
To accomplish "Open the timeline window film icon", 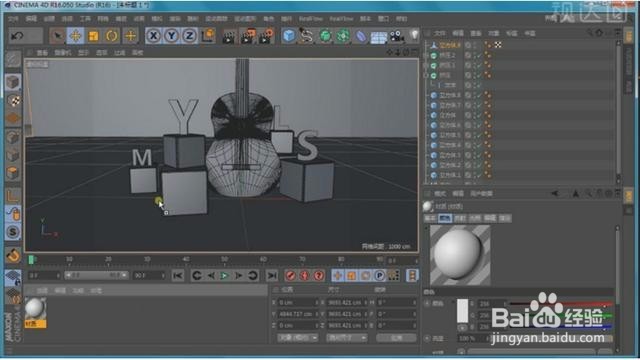I will [x=412, y=276].
